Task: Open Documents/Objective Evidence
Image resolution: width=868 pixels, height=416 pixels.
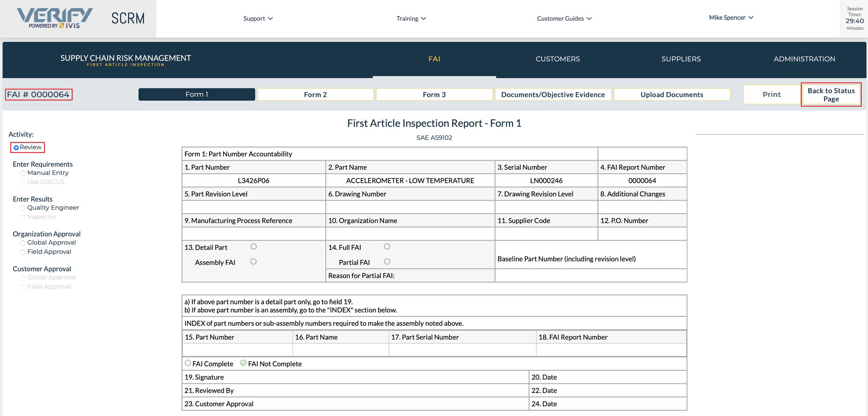Action: pyautogui.click(x=553, y=94)
